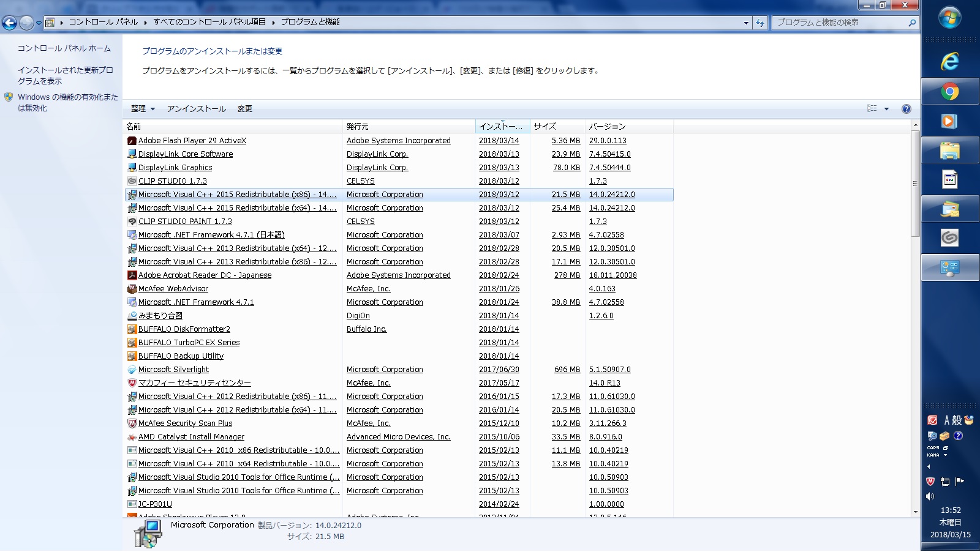The width and height of the screenshot is (980, 552).
Task: Toggle the KANA lock indicator in language bar
Action: coord(933,455)
